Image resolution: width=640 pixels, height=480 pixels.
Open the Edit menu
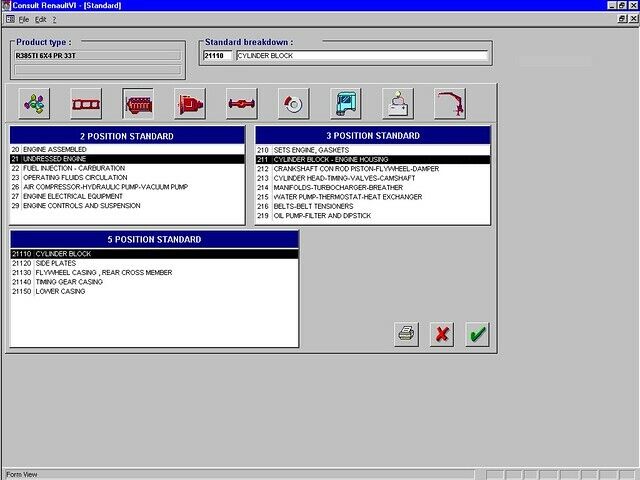[x=41, y=19]
